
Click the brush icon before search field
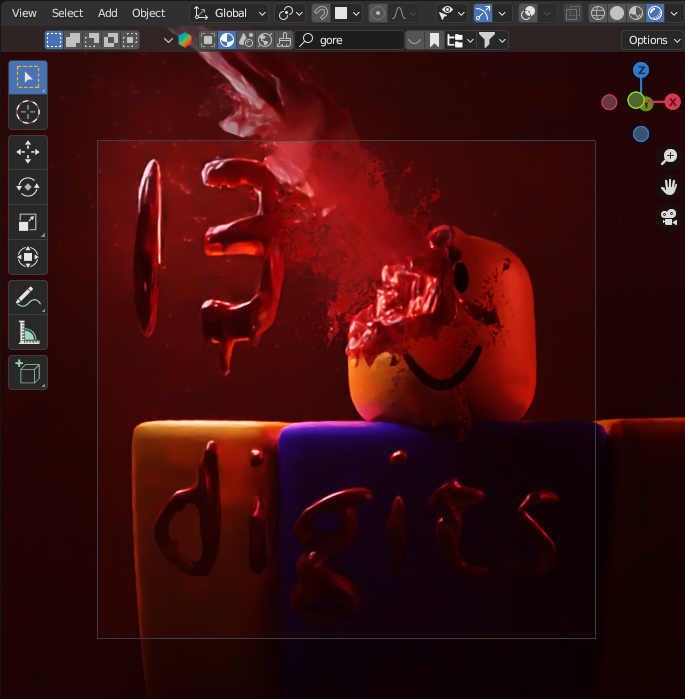pos(284,40)
